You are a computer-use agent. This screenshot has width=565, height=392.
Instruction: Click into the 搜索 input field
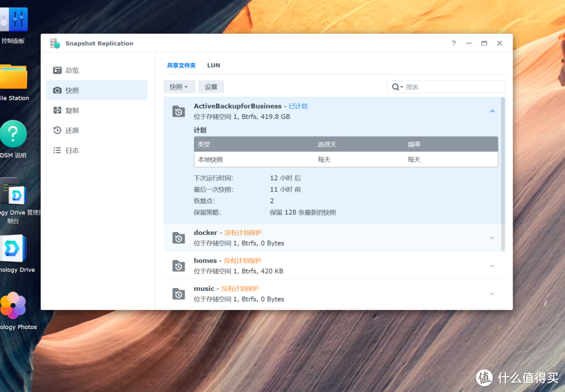tap(453, 87)
